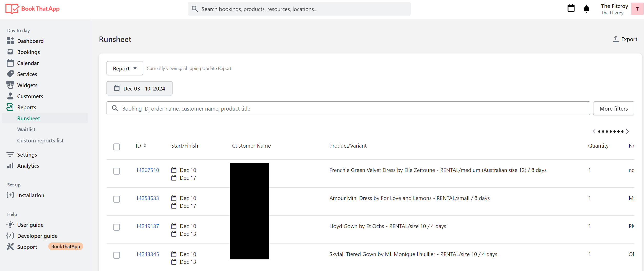Click the Support tools icon
The image size is (644, 271).
[10, 247]
